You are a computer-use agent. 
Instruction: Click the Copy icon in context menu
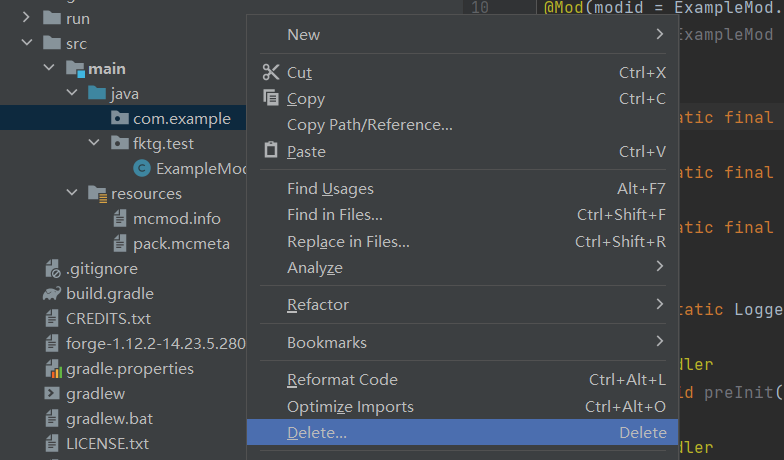click(271, 98)
